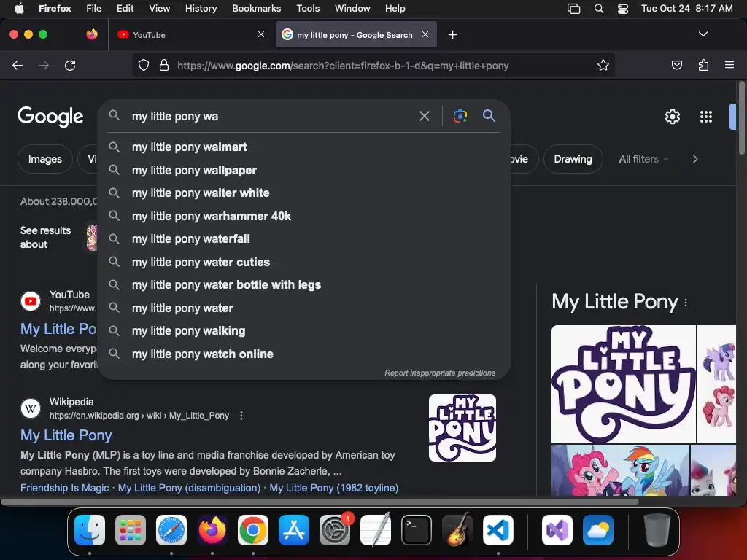Expand the All filters dropdown
Screen dimensions: 747x560
tap(643, 159)
